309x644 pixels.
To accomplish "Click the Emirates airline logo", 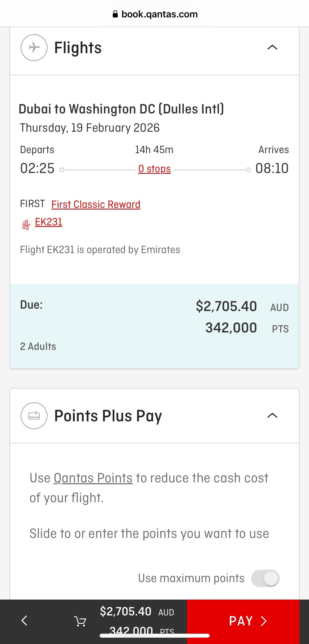I will (26, 224).
